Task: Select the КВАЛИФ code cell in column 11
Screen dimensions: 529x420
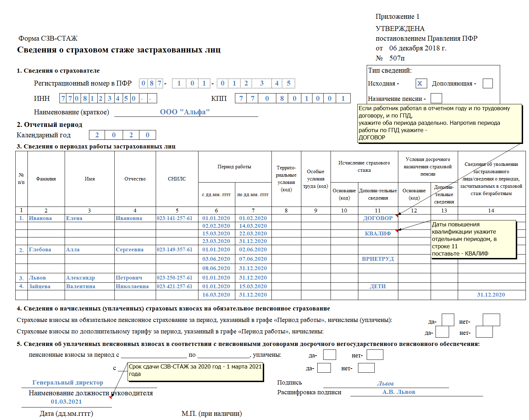Action: [x=378, y=234]
